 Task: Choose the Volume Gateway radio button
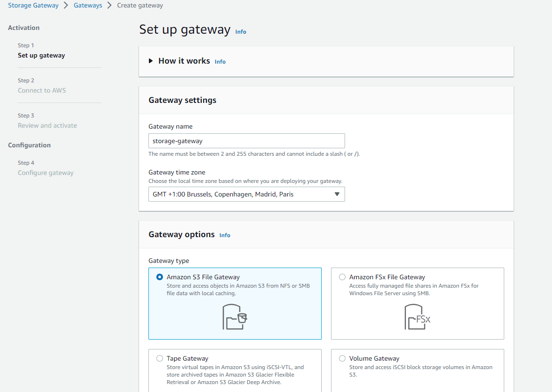point(342,358)
